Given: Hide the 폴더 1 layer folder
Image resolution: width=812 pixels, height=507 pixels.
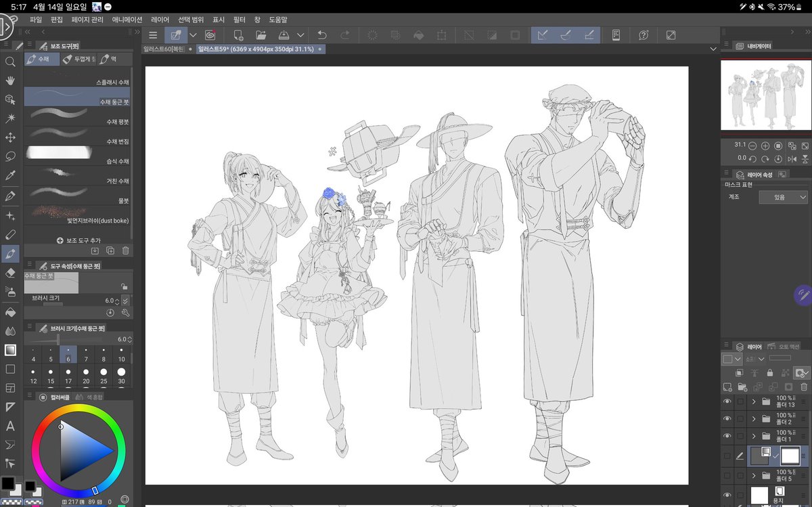Looking at the screenshot, I should (x=727, y=436).
